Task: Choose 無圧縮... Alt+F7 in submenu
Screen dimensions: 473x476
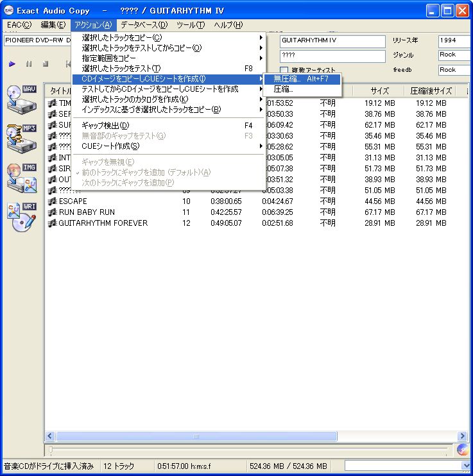Action: (x=302, y=79)
